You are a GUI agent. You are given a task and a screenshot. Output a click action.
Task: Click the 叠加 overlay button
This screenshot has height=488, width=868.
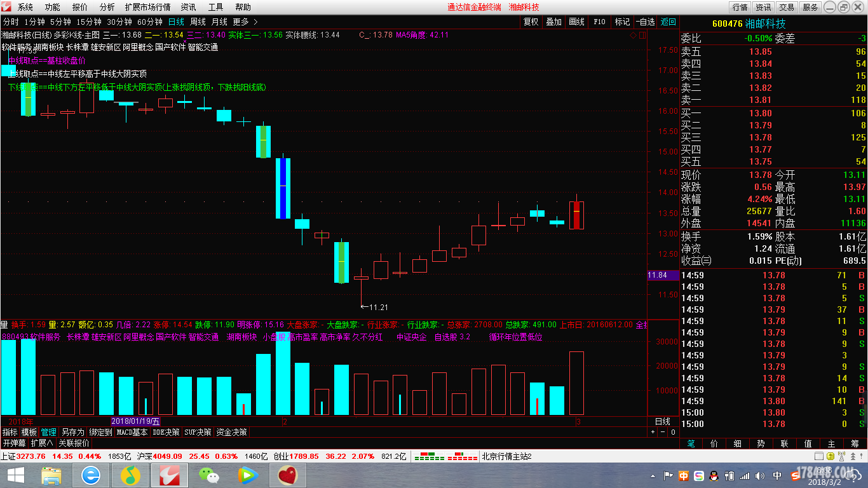click(553, 22)
